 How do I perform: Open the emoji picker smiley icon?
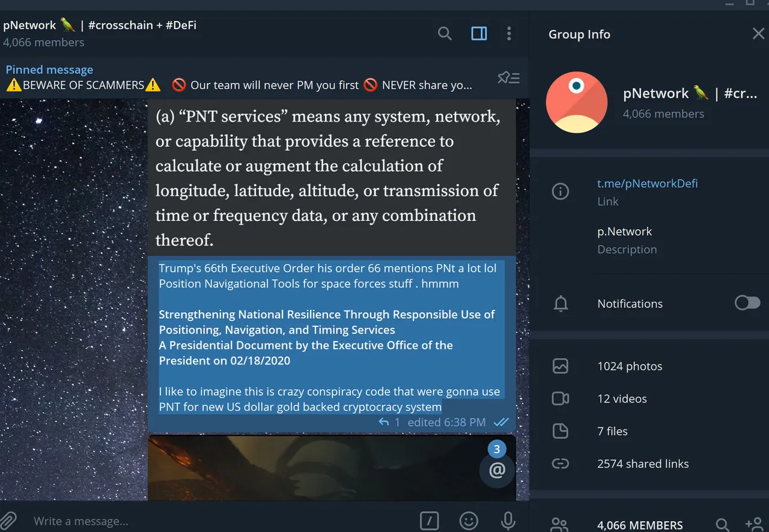(x=469, y=521)
